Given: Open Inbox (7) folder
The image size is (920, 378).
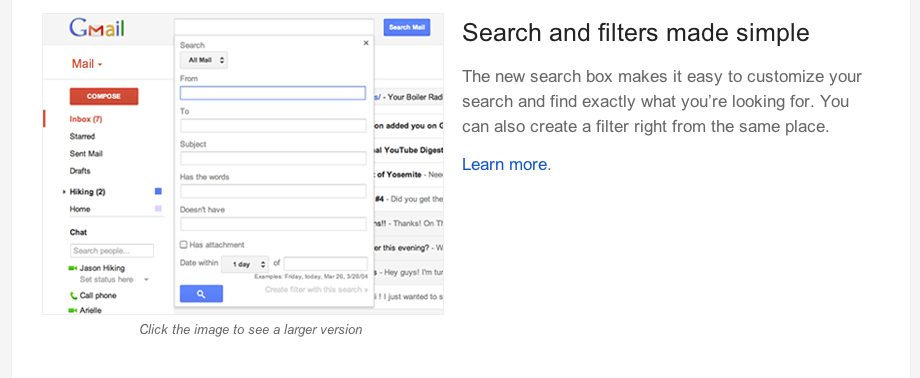Looking at the screenshot, I should 86,119.
